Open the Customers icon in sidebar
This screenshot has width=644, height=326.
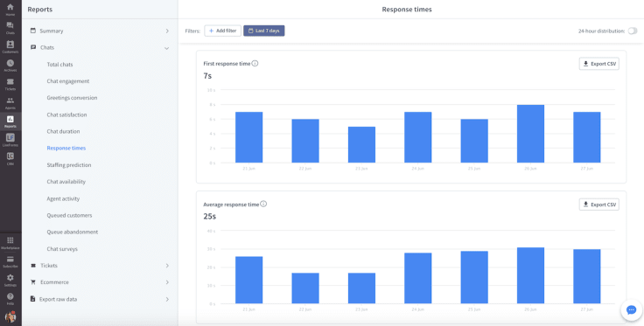[x=10, y=45]
